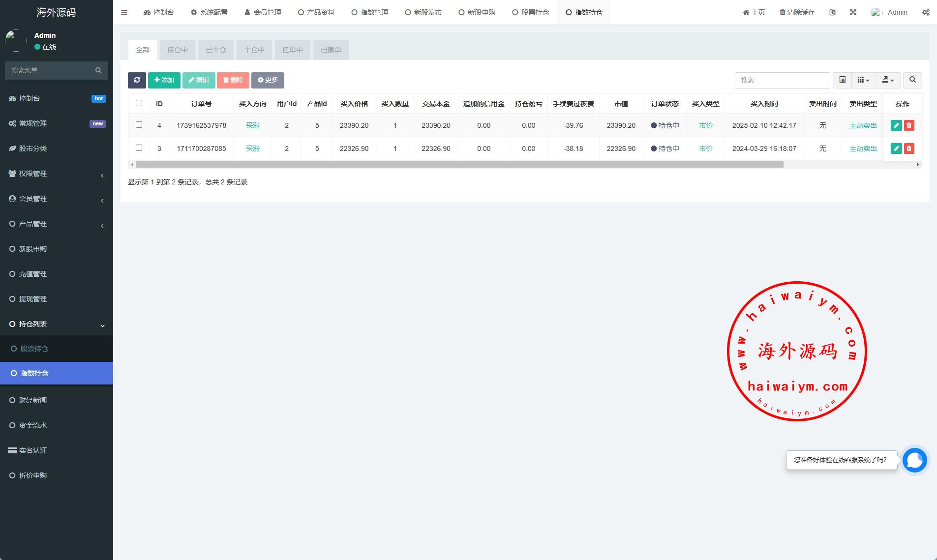Click the horizontal table scrollbar
The image size is (937, 560).
[x=459, y=165]
